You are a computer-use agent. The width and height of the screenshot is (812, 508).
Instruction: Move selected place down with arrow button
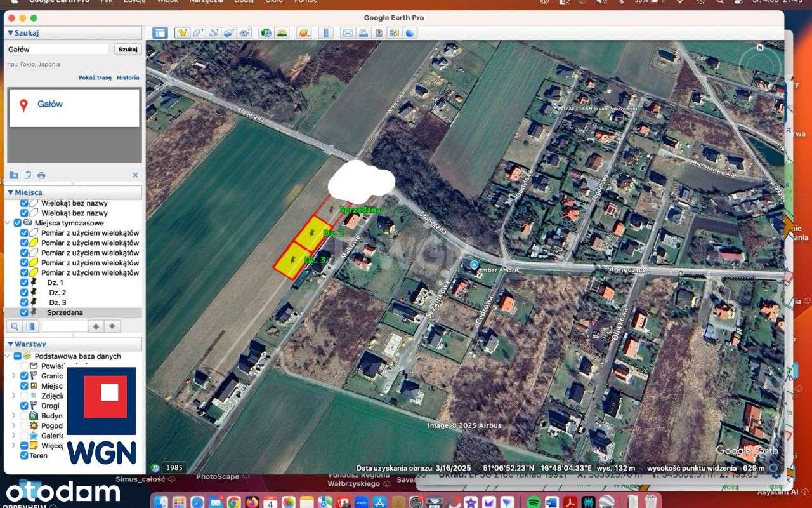(x=112, y=326)
